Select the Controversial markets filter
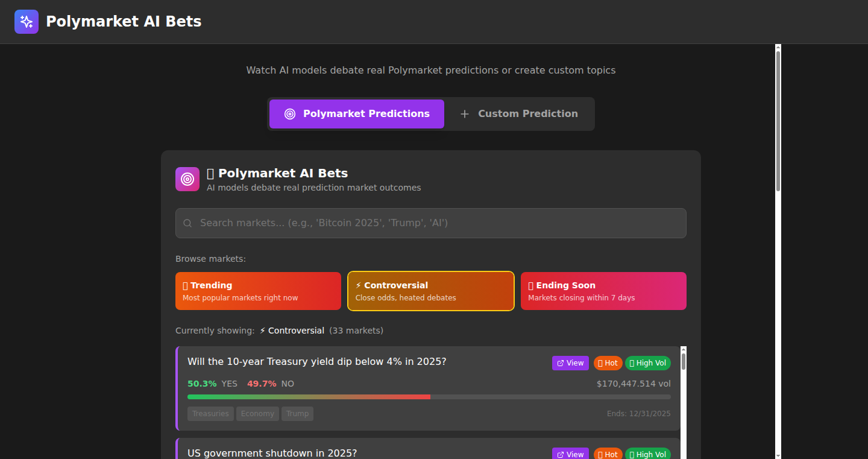 coord(431,291)
